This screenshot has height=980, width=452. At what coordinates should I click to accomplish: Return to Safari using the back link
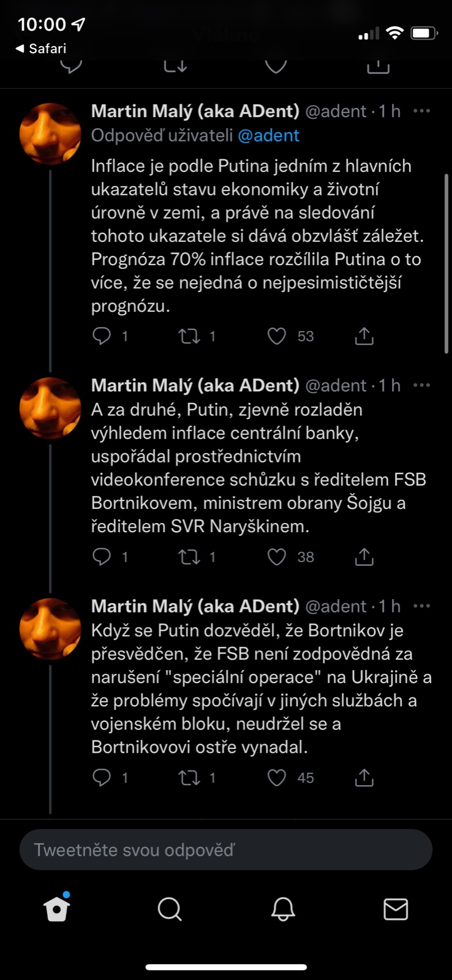pos(40,48)
